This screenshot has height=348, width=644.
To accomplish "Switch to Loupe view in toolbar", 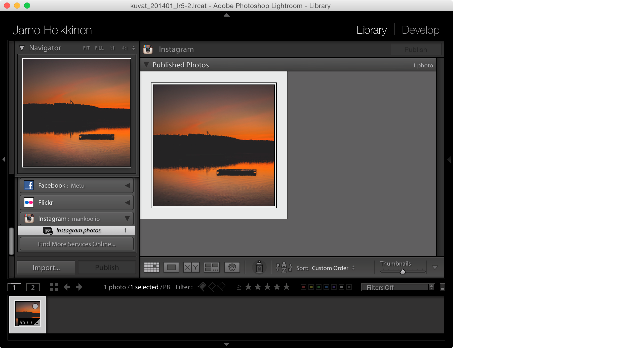I will click(171, 267).
